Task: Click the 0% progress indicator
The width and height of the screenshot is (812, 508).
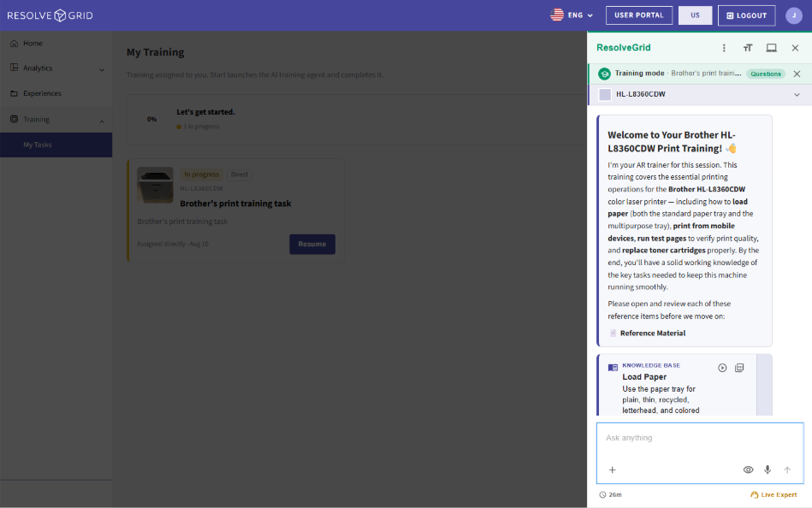Action: click(151, 119)
